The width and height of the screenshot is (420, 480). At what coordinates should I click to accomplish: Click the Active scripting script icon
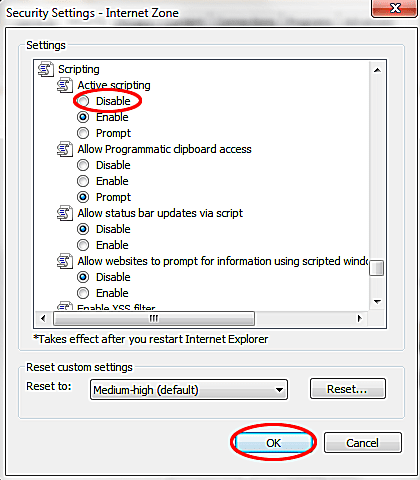click(x=64, y=85)
